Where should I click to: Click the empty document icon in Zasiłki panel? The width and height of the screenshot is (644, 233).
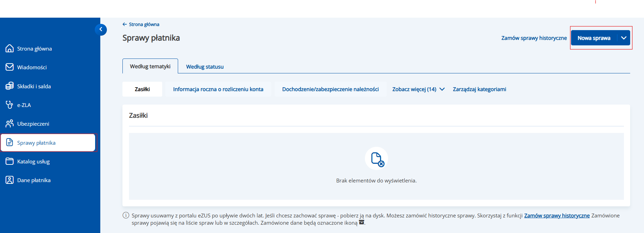377,159
